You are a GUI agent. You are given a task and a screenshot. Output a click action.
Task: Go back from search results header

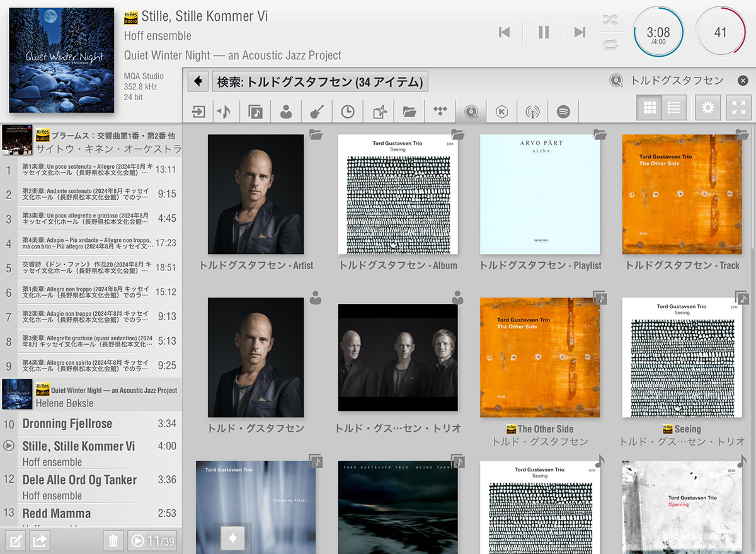click(x=199, y=81)
